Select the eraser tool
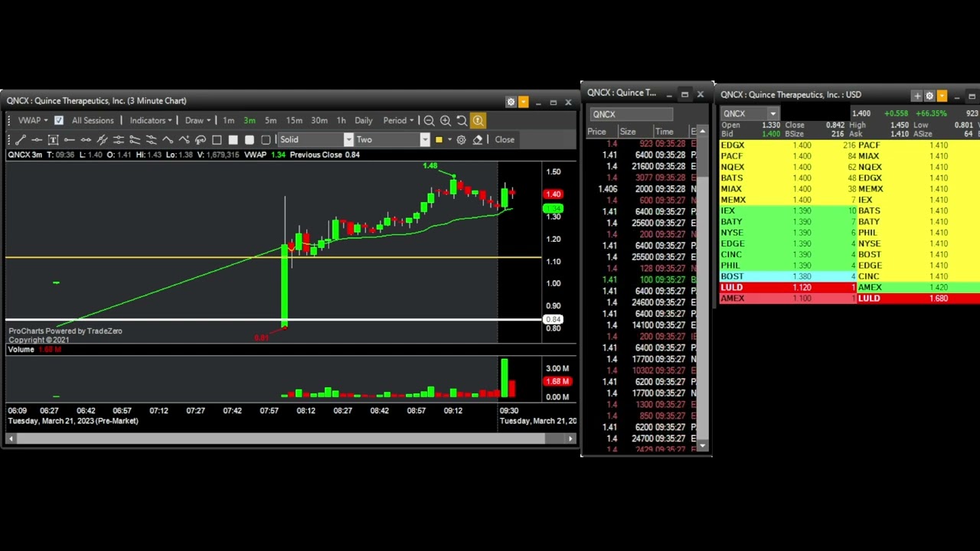The width and height of the screenshot is (980, 551). [x=478, y=139]
